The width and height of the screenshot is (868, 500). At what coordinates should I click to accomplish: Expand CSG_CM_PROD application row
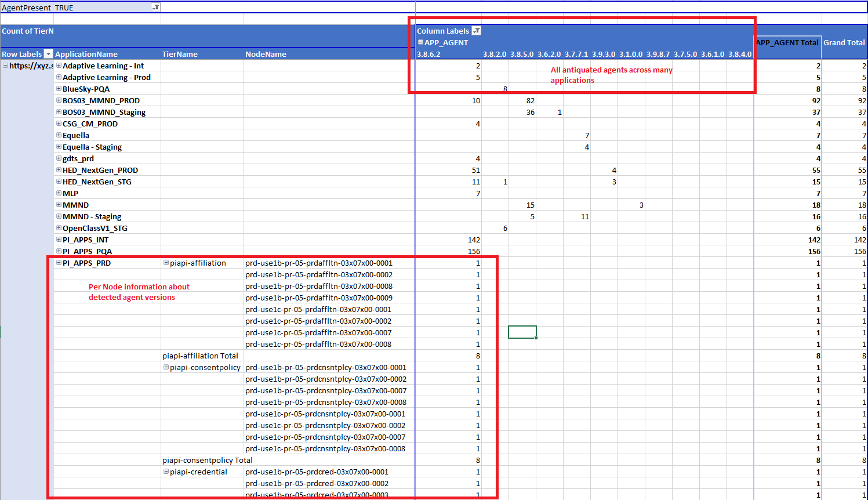pyautogui.click(x=59, y=124)
